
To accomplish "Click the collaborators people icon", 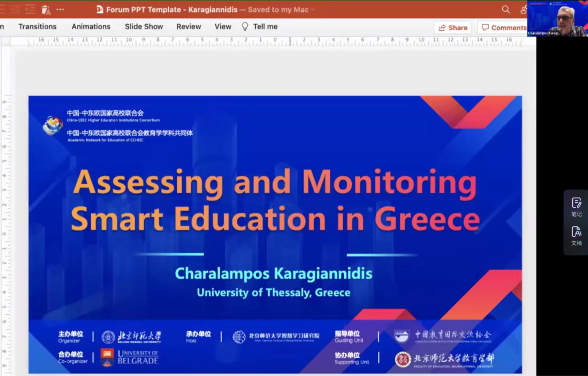I will pos(523,10).
